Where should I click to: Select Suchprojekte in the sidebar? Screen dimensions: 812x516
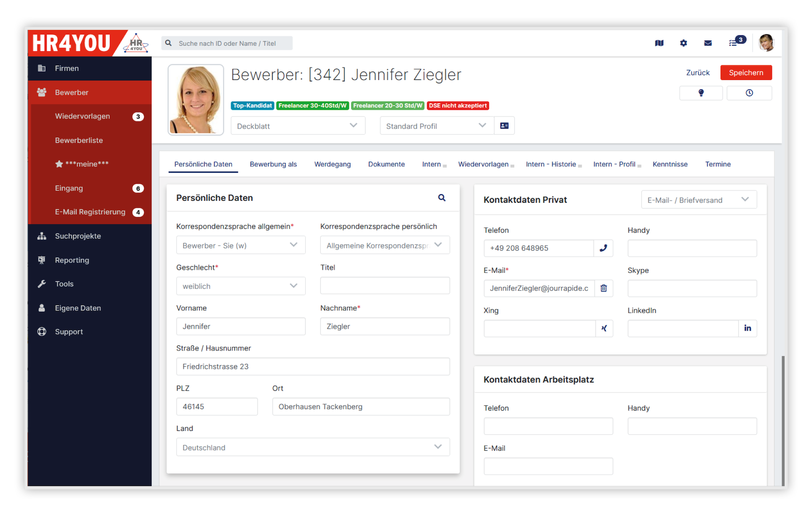pos(78,236)
